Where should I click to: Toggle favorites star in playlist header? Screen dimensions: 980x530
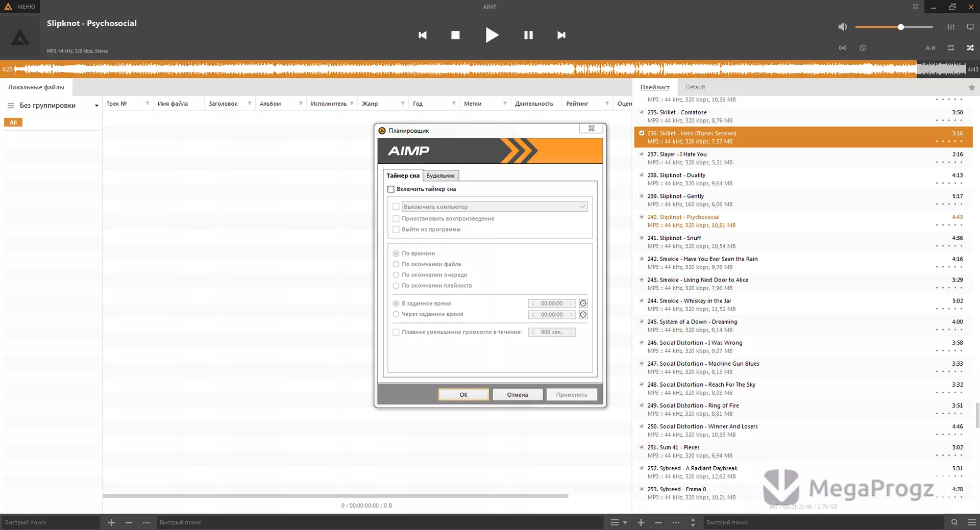pos(971,88)
